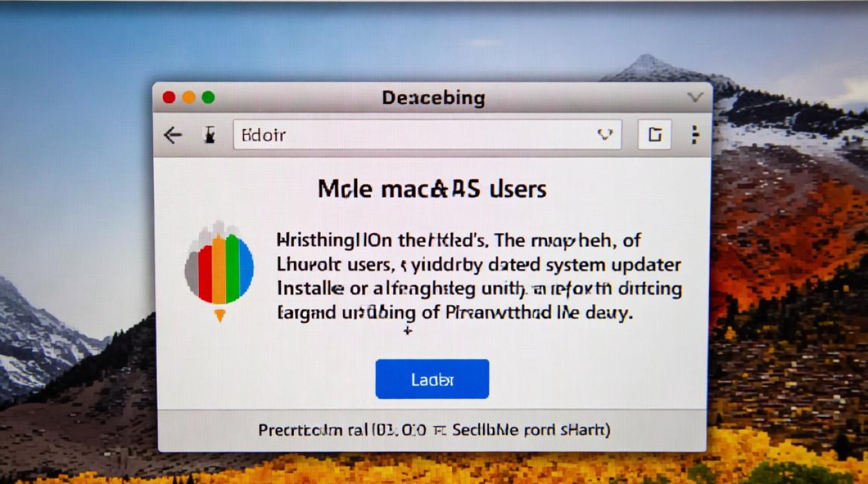The width and height of the screenshot is (868, 484).
Task: Expand the chevron in the title bar corner
Action: (x=695, y=97)
